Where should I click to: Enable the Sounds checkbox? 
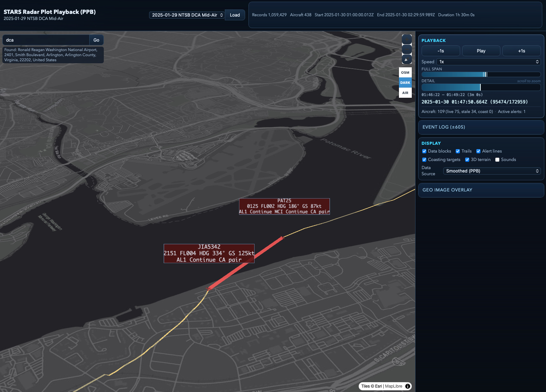(x=497, y=160)
